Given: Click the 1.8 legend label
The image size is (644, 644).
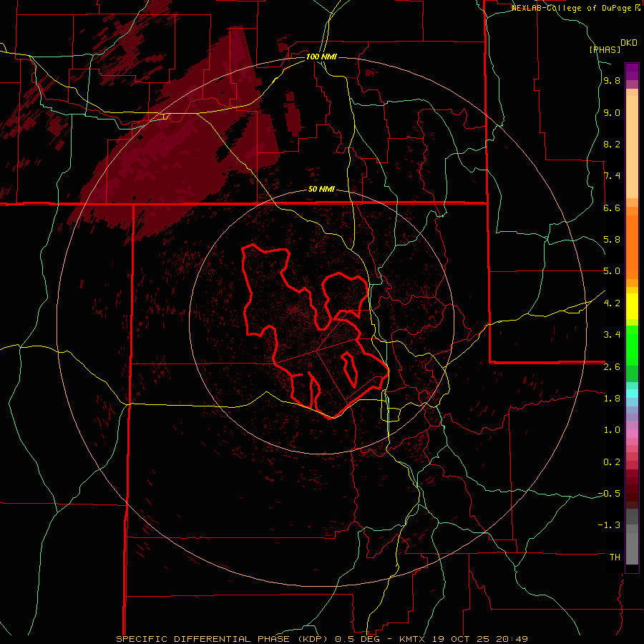Looking at the screenshot, I should 612,398.
